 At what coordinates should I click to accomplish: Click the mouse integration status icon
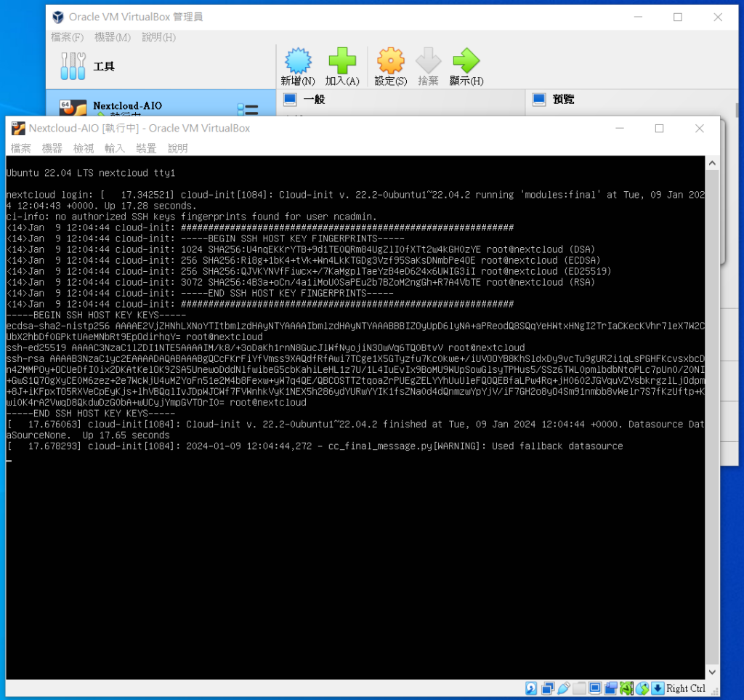(x=642, y=688)
